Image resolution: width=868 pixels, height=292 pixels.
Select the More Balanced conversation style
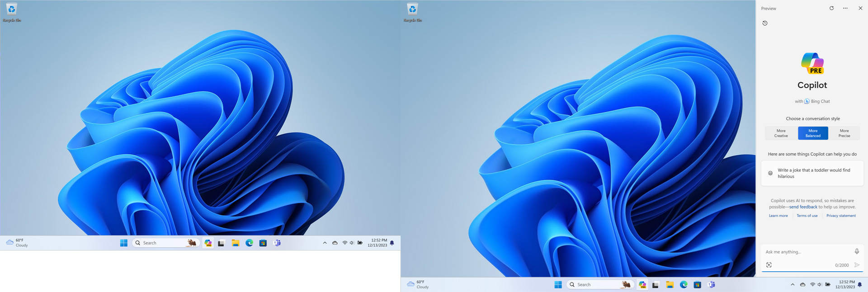pyautogui.click(x=813, y=133)
